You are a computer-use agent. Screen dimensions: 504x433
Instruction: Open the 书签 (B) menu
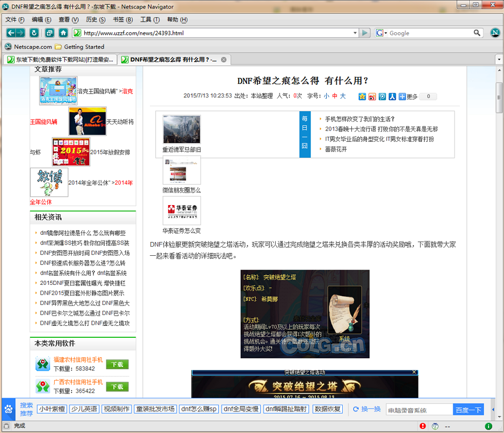123,19
